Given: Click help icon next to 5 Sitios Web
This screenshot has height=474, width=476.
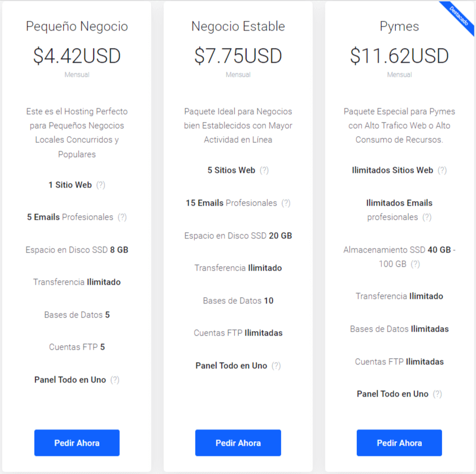Looking at the screenshot, I should (x=264, y=170).
